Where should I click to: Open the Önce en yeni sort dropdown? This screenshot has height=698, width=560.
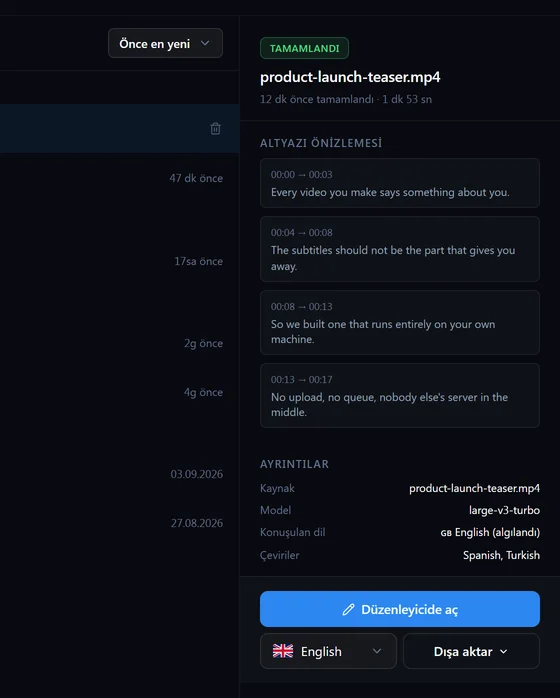click(165, 43)
